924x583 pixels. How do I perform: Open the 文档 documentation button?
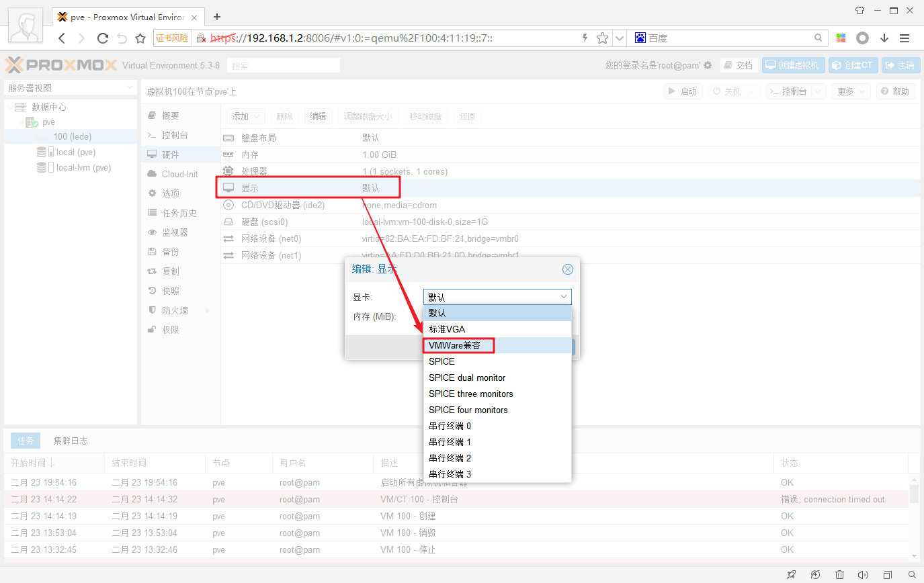tap(739, 65)
